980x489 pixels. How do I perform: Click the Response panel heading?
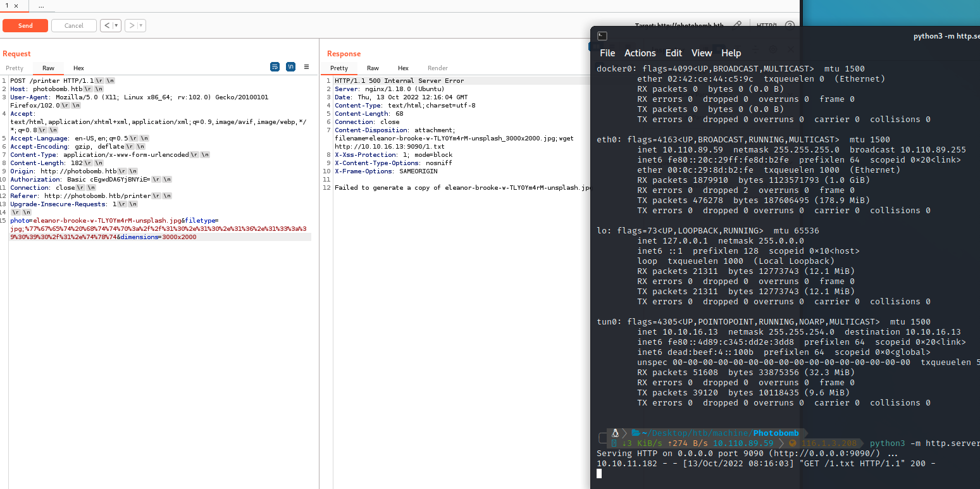pos(344,54)
